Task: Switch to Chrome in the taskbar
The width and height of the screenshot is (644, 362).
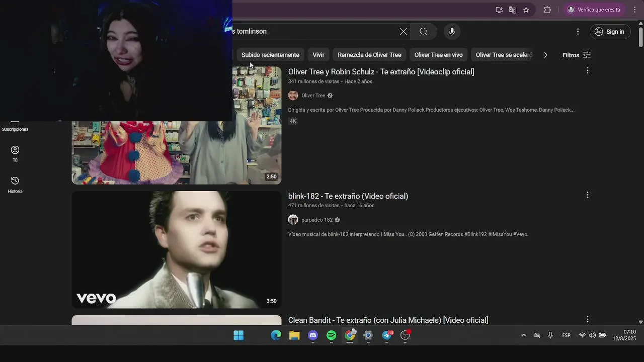Action: pyautogui.click(x=350, y=335)
